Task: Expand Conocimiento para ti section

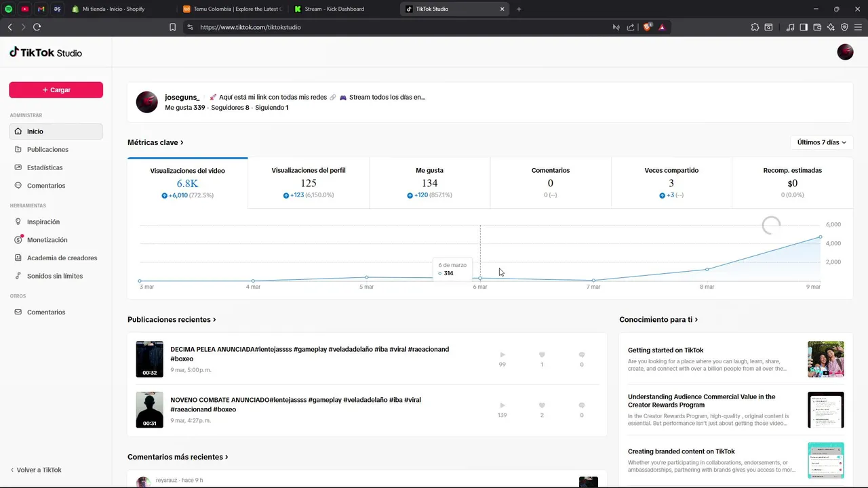Action: [x=658, y=319]
